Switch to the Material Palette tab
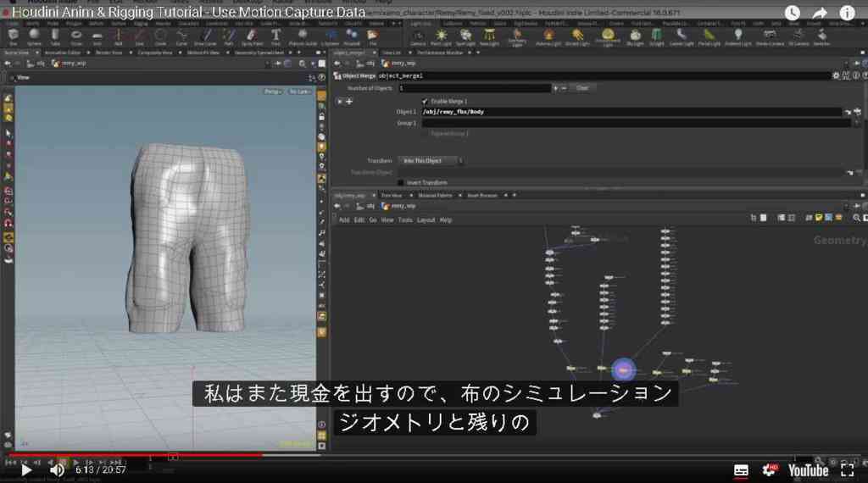Viewport: 868px width, 483px height. coord(435,195)
